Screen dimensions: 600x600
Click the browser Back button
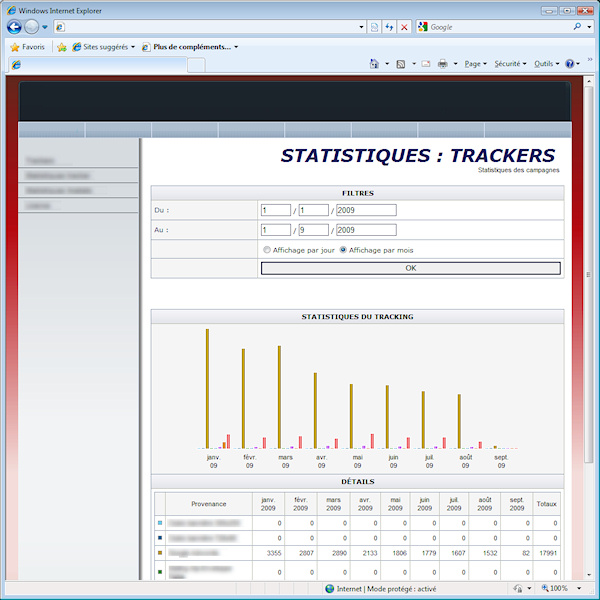point(14,27)
